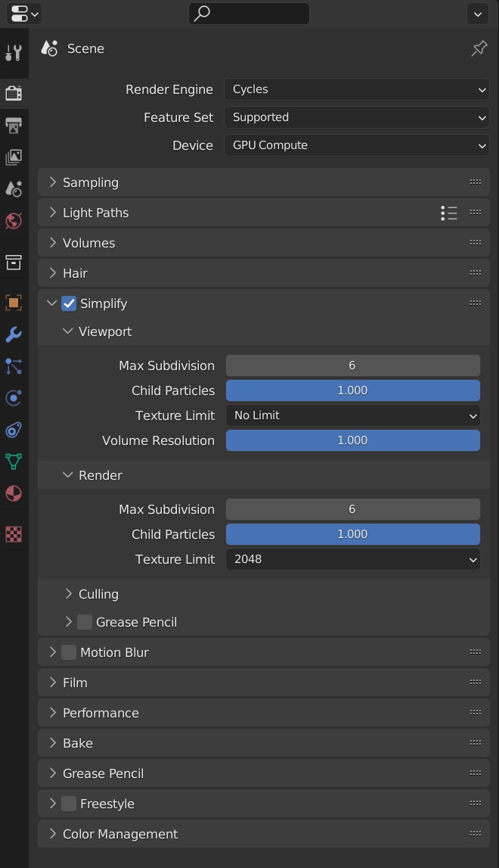
Task: Open the Object Data mesh tab icon
Action: 14,461
